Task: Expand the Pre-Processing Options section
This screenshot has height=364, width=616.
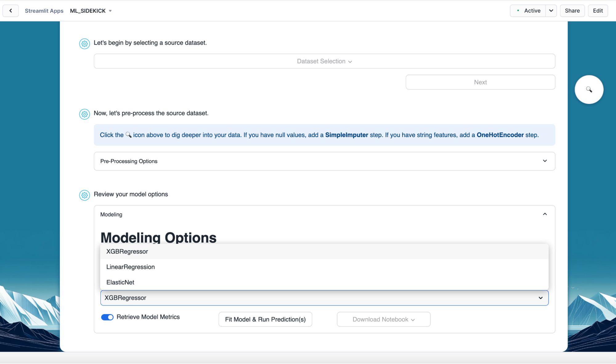Action: coord(324,161)
